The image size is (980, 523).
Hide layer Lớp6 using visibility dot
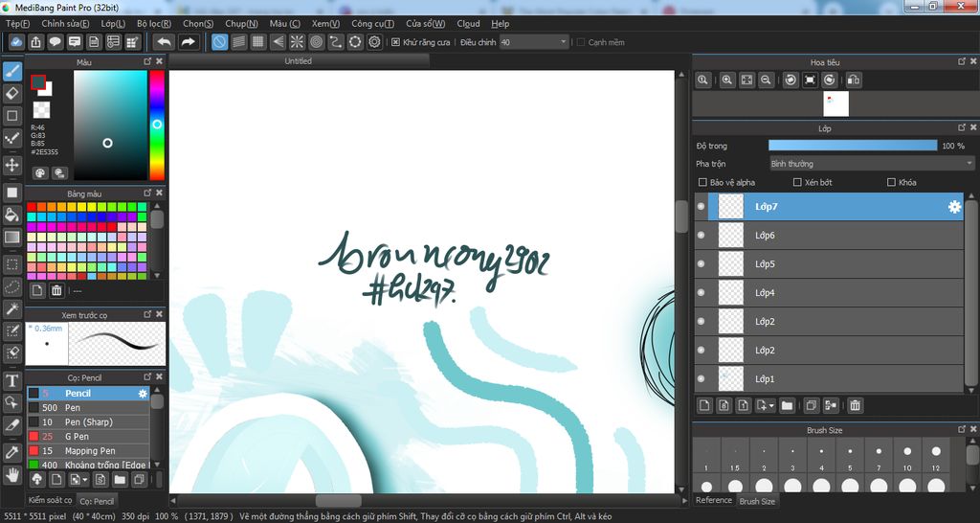pyautogui.click(x=701, y=236)
